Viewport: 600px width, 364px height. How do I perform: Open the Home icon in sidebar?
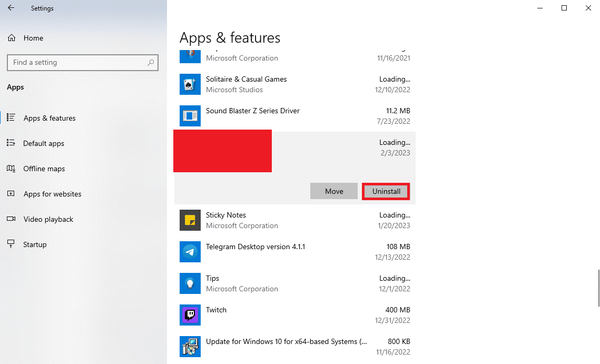[12, 38]
